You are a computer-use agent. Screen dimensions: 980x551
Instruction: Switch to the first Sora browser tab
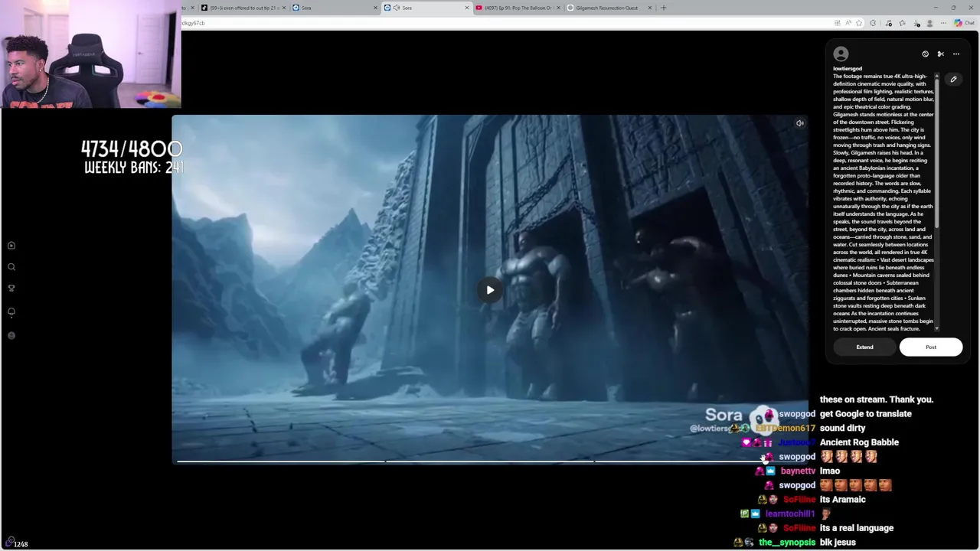point(334,8)
